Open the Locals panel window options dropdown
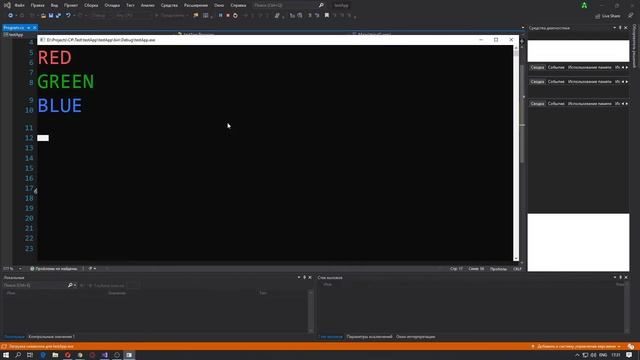 click(x=299, y=278)
